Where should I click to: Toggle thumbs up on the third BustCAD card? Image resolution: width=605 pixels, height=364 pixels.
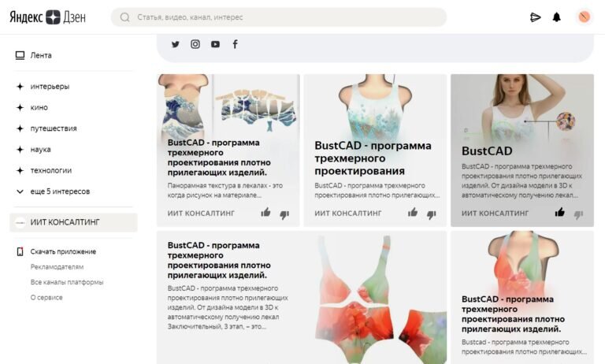click(x=559, y=212)
